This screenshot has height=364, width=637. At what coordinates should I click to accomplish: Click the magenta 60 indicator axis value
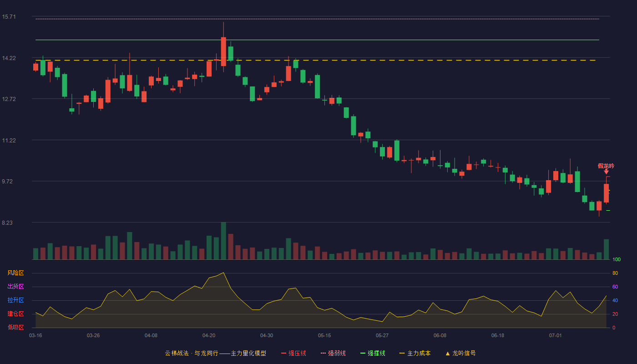(x=615, y=287)
